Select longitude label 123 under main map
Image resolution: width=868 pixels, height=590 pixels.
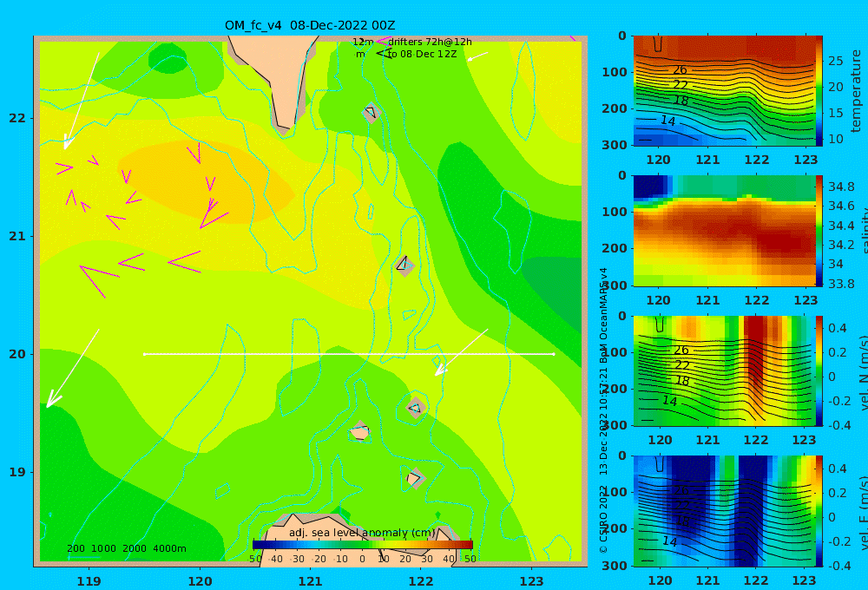point(532,581)
